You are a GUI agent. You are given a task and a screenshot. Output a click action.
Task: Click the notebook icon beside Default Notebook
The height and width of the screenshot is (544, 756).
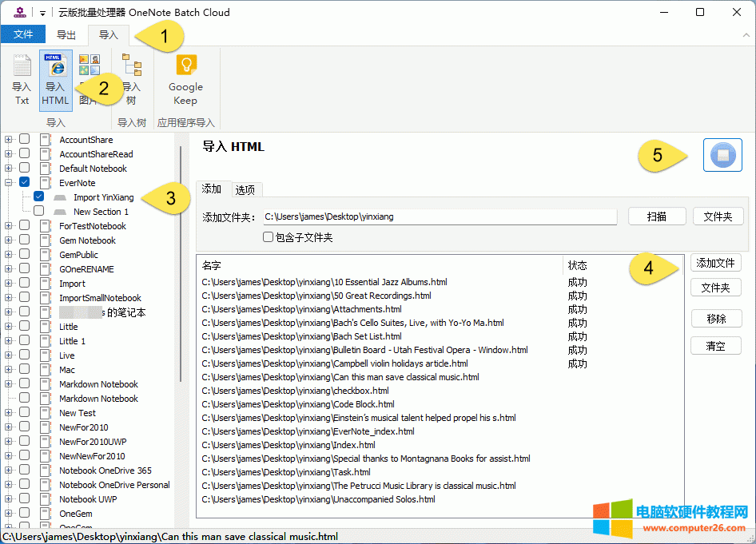pos(45,168)
